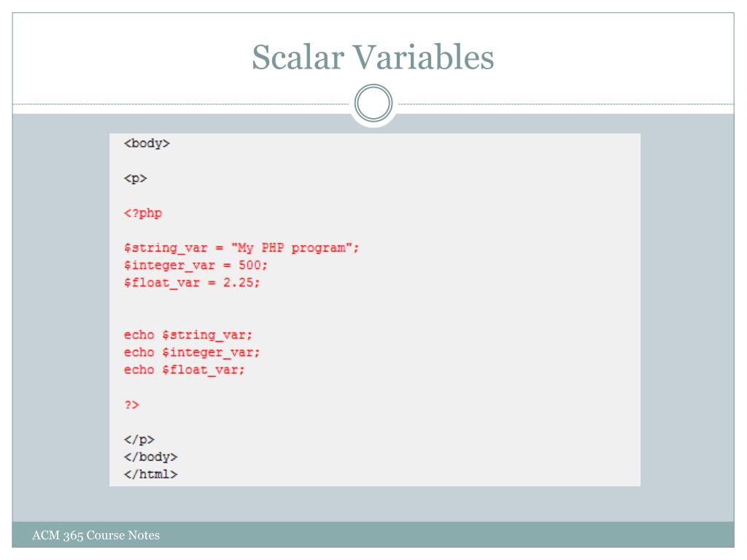This screenshot has height=560, width=747.
Task: Click the circular ring ornament under title
Action: (373, 104)
